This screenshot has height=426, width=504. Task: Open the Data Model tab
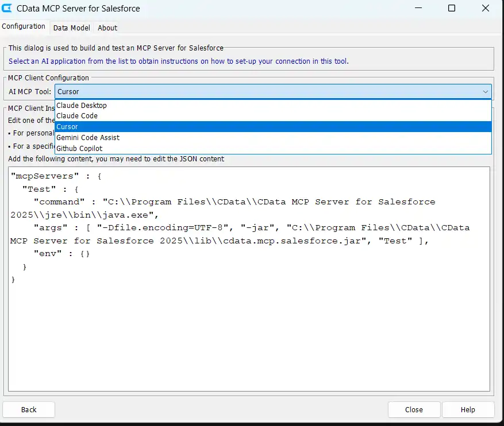72,28
